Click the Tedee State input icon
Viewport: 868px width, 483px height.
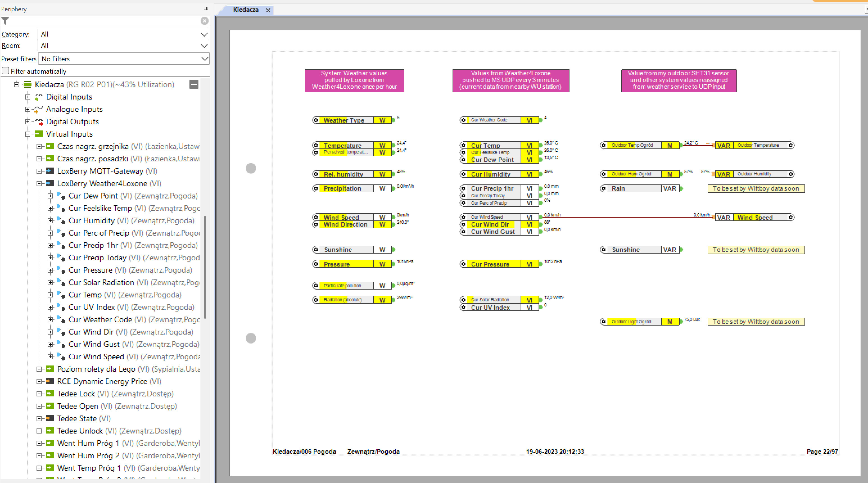pos(50,418)
